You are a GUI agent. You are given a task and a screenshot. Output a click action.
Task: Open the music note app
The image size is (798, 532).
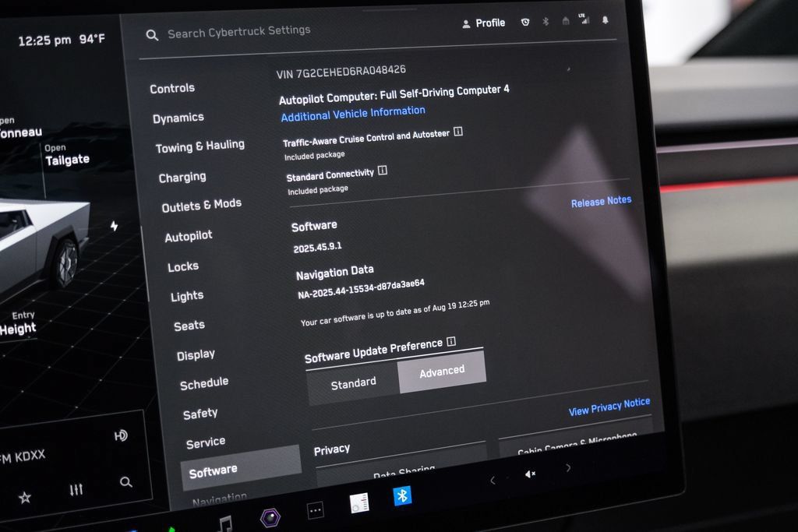pos(224,524)
